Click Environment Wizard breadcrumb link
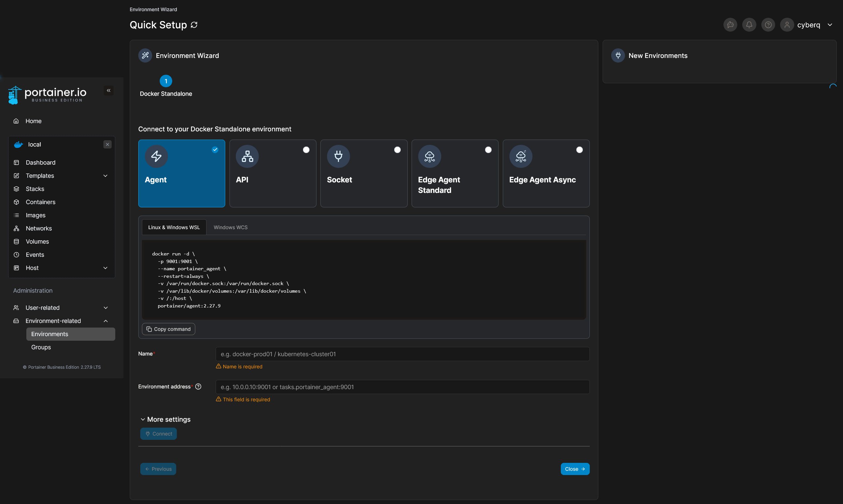Viewport: 843px width, 504px height. tap(153, 9)
